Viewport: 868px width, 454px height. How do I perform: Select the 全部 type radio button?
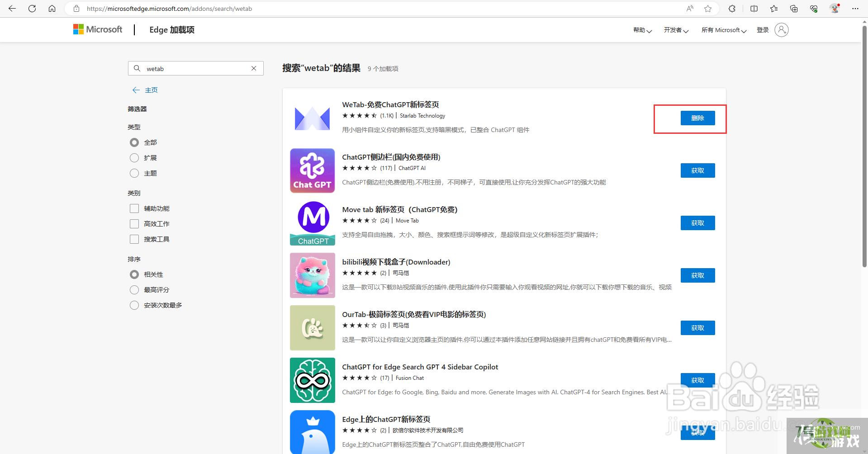click(134, 142)
